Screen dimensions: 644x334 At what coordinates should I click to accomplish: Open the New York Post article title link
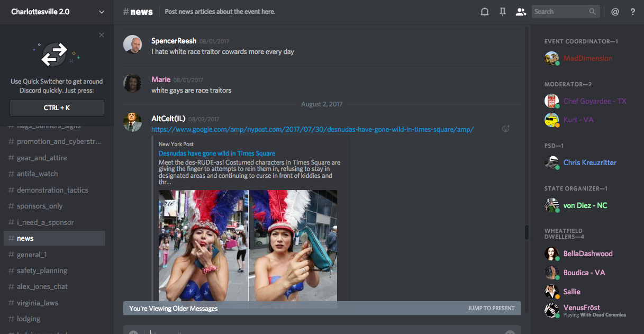click(217, 154)
